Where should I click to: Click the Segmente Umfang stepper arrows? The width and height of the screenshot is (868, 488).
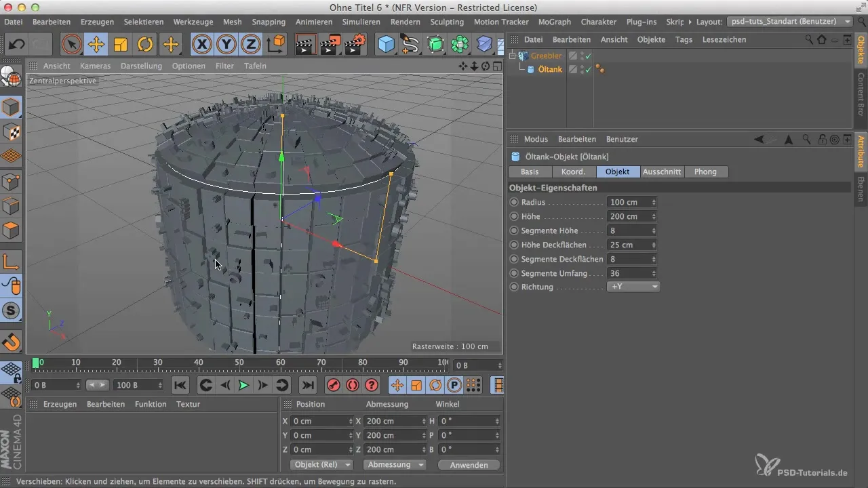[x=654, y=273]
